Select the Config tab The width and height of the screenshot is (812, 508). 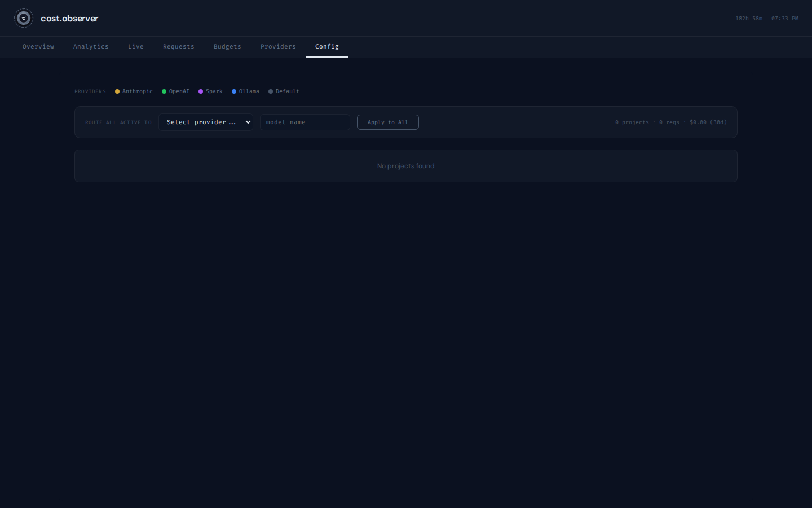coord(327,47)
